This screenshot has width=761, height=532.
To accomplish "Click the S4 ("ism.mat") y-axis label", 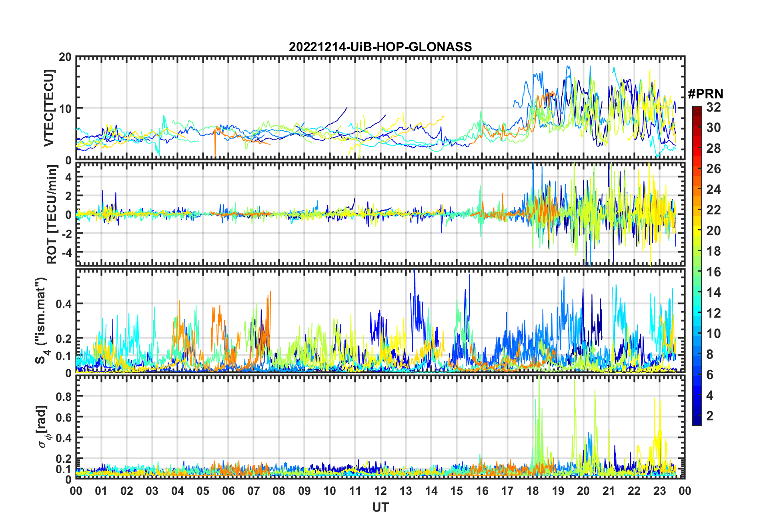I will point(41,320).
